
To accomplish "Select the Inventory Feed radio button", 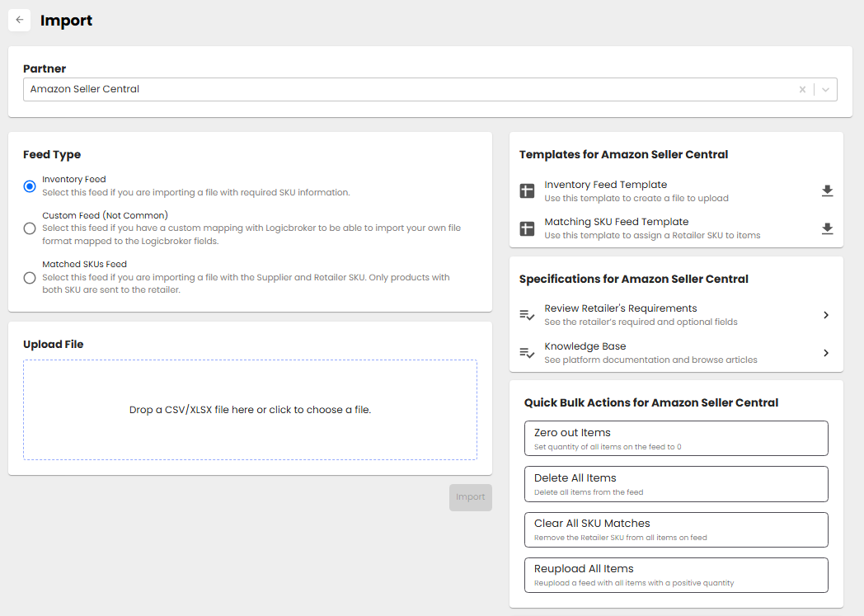I will (x=30, y=186).
